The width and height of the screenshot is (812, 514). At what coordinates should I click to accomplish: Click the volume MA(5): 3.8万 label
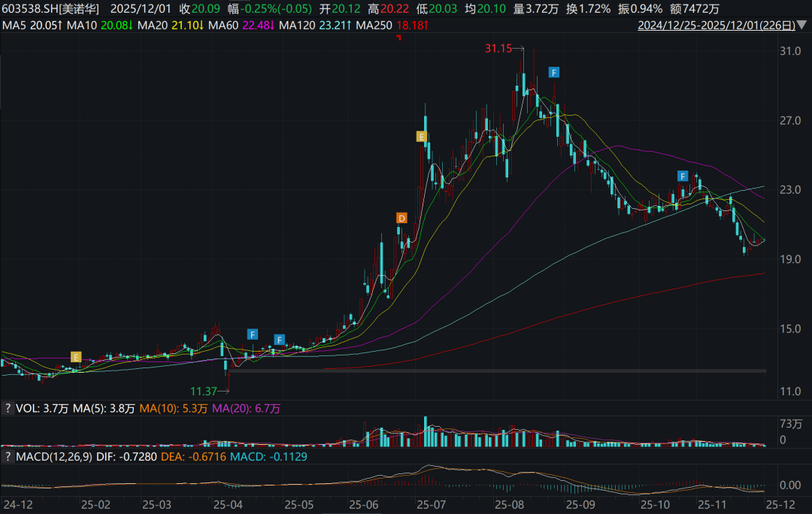pyautogui.click(x=104, y=408)
